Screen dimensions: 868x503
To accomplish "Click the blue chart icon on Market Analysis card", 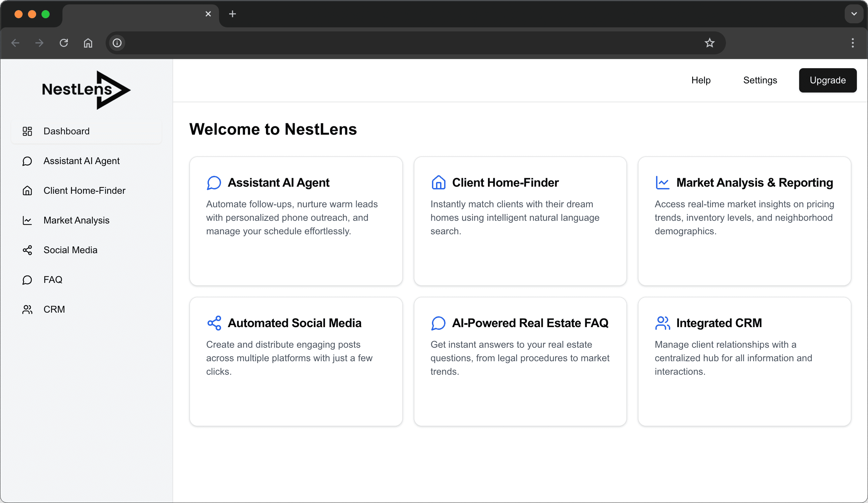I will pos(662,183).
